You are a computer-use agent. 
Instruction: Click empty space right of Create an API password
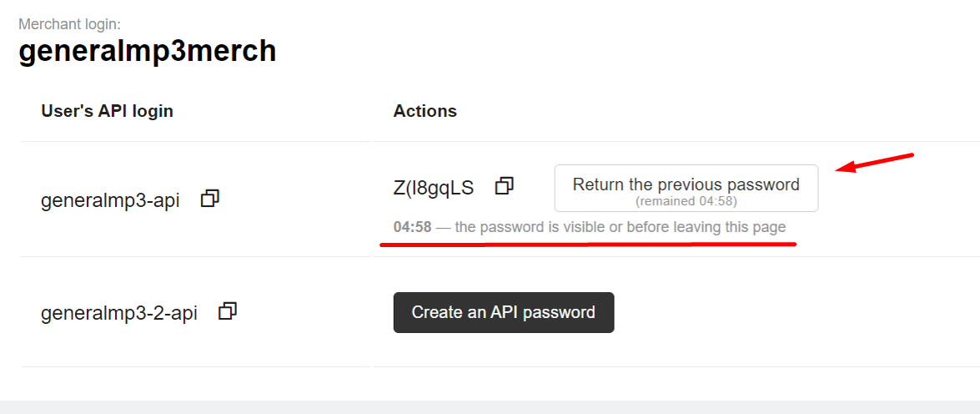(x=792, y=312)
